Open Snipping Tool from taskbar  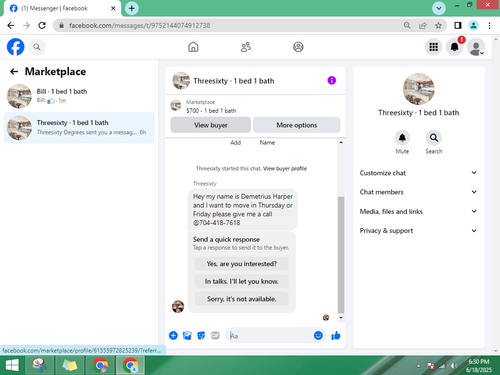40,365
